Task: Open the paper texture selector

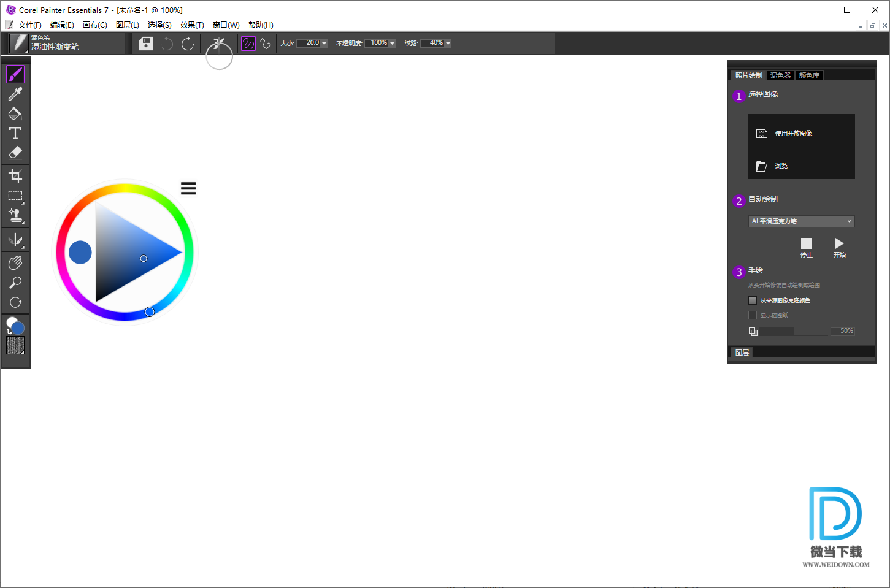Action: click(x=15, y=345)
